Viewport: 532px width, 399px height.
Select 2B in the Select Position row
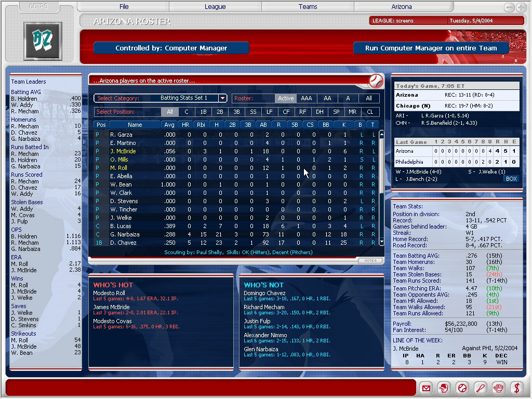click(x=220, y=112)
